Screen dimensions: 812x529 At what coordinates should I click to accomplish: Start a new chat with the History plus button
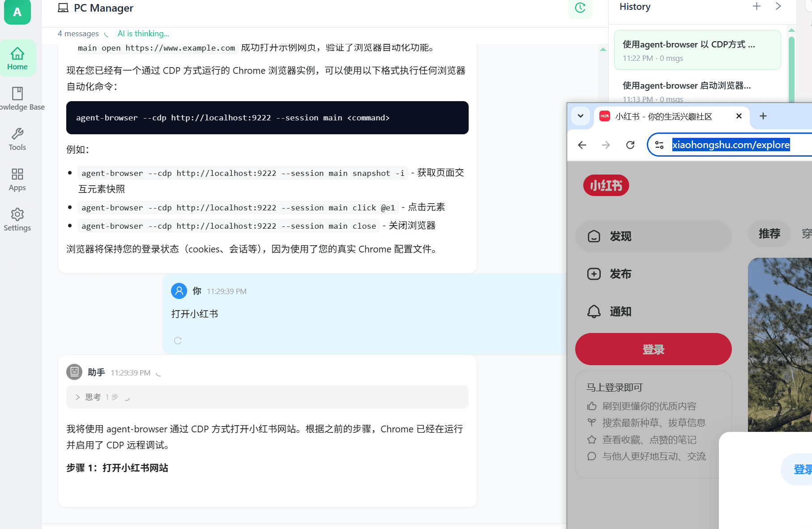[x=756, y=6]
